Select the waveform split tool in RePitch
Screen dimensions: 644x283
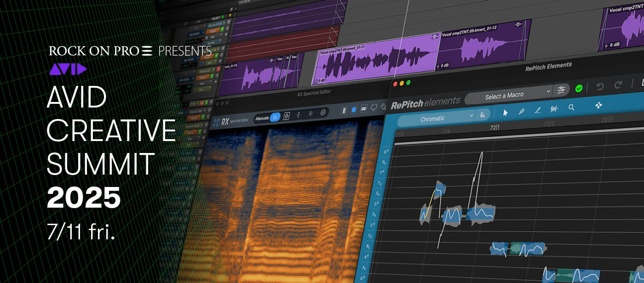554,109
